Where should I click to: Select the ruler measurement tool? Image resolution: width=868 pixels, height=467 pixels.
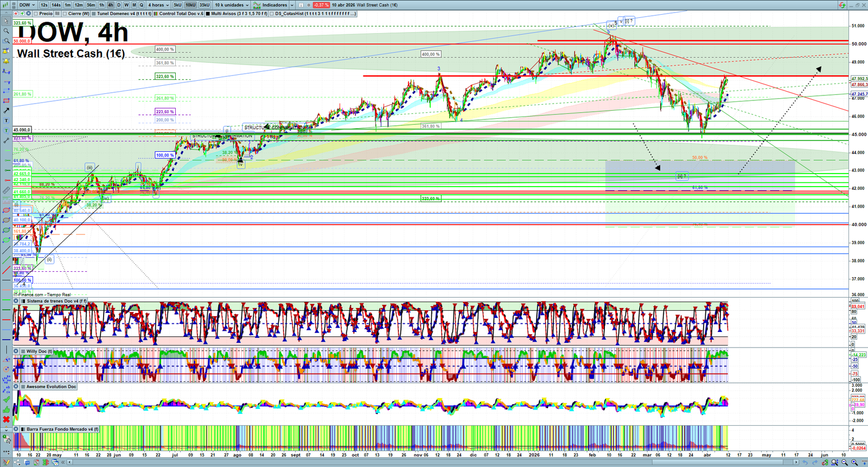point(6,190)
